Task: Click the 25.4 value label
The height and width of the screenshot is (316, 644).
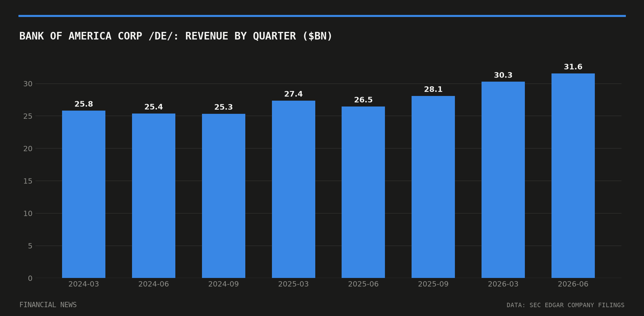Action: (154, 107)
